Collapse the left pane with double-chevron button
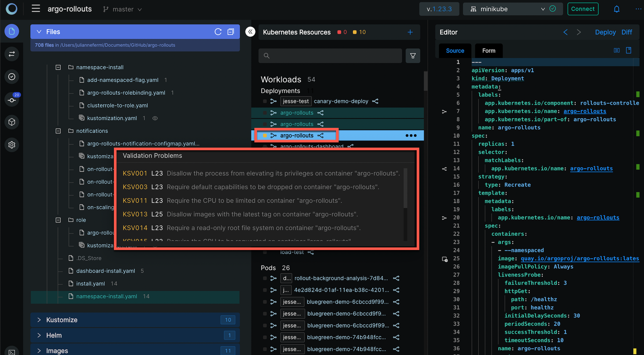The image size is (644, 355). (x=250, y=32)
